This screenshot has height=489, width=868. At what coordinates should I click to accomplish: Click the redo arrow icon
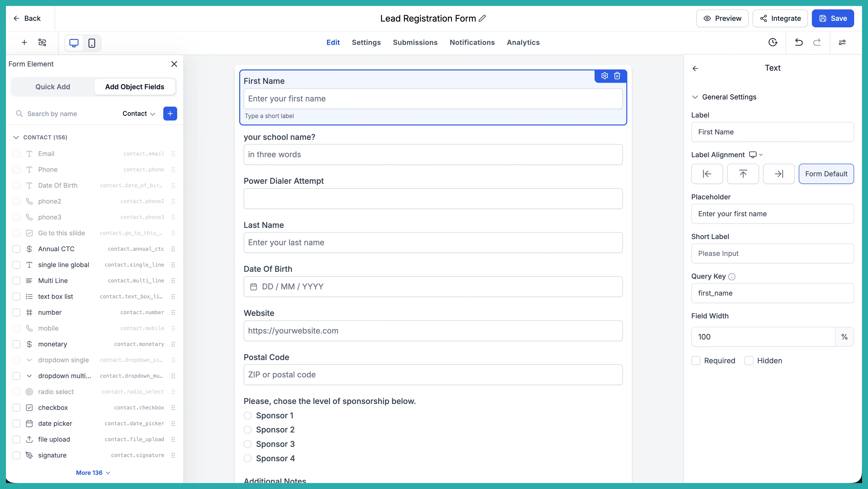point(817,42)
